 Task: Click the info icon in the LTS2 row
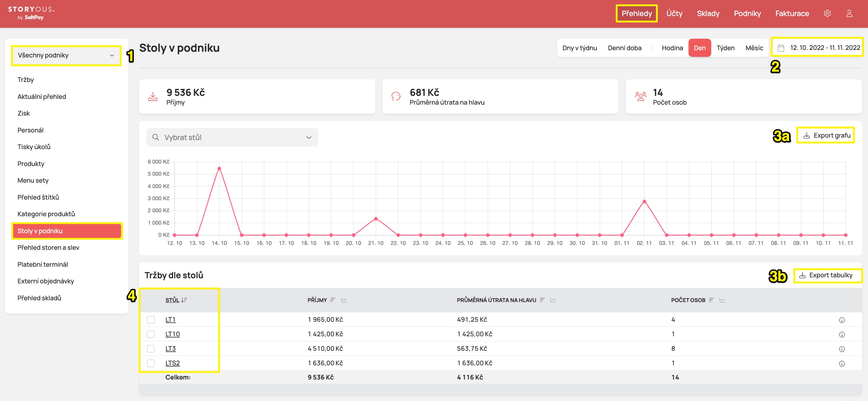click(x=842, y=363)
